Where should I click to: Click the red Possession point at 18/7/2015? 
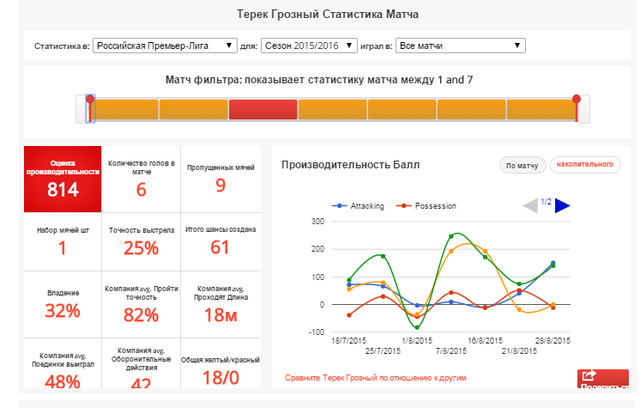349,315
